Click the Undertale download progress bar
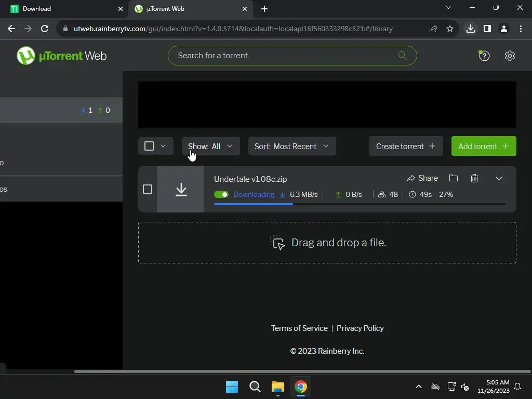The image size is (532, 399). 360,204
